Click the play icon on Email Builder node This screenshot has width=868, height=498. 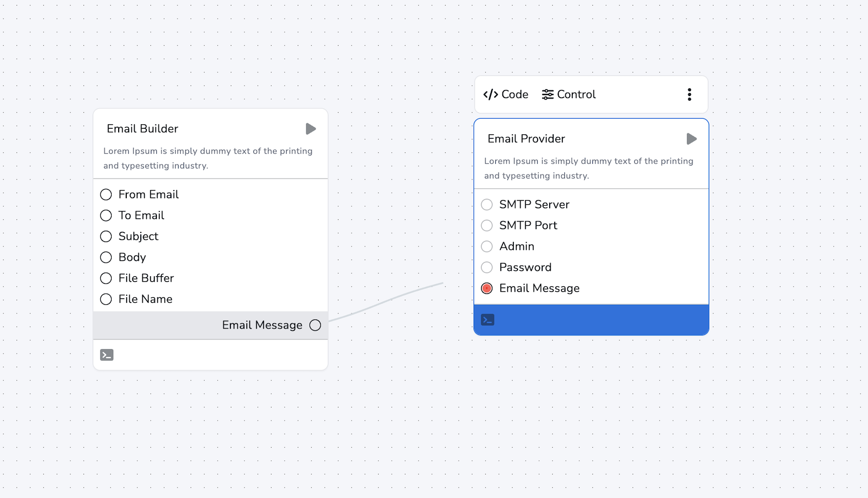310,129
